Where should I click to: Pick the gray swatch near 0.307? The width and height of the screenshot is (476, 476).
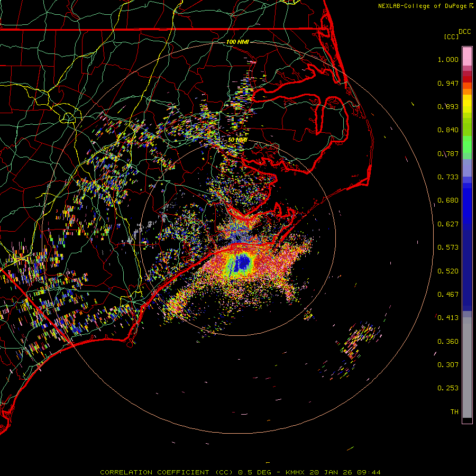467,368
